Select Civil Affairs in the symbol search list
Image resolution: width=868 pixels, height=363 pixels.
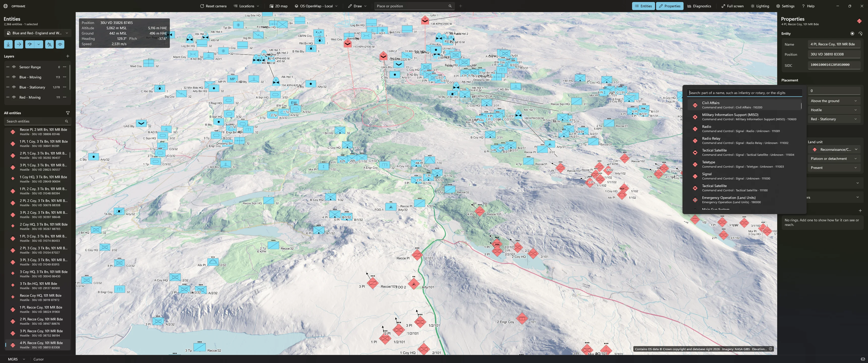(x=744, y=105)
